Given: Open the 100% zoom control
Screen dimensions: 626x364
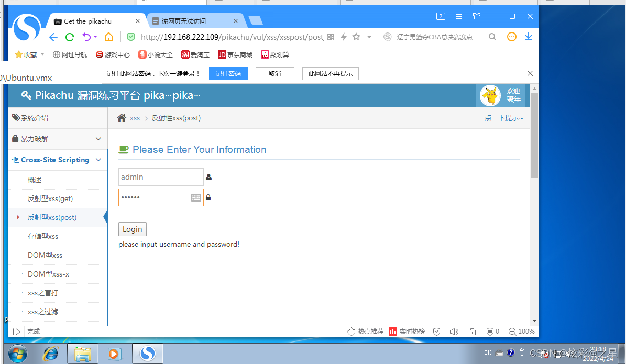Looking at the screenshot, I should point(521,332).
